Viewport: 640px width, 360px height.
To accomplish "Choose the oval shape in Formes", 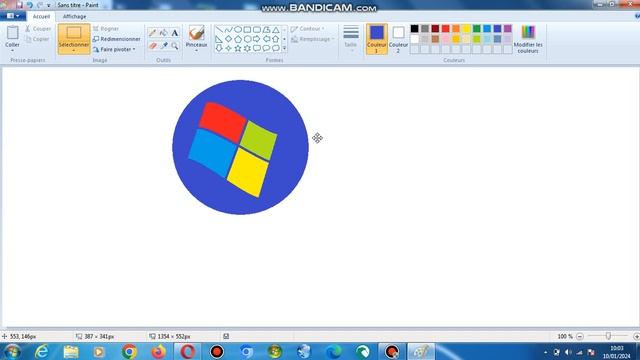I will 238,30.
